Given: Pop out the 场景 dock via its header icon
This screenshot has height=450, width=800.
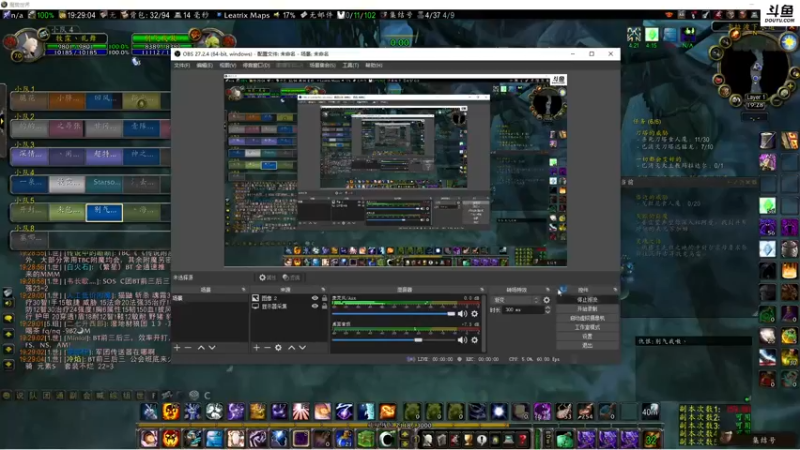Looking at the screenshot, I should pyautogui.click(x=243, y=290).
